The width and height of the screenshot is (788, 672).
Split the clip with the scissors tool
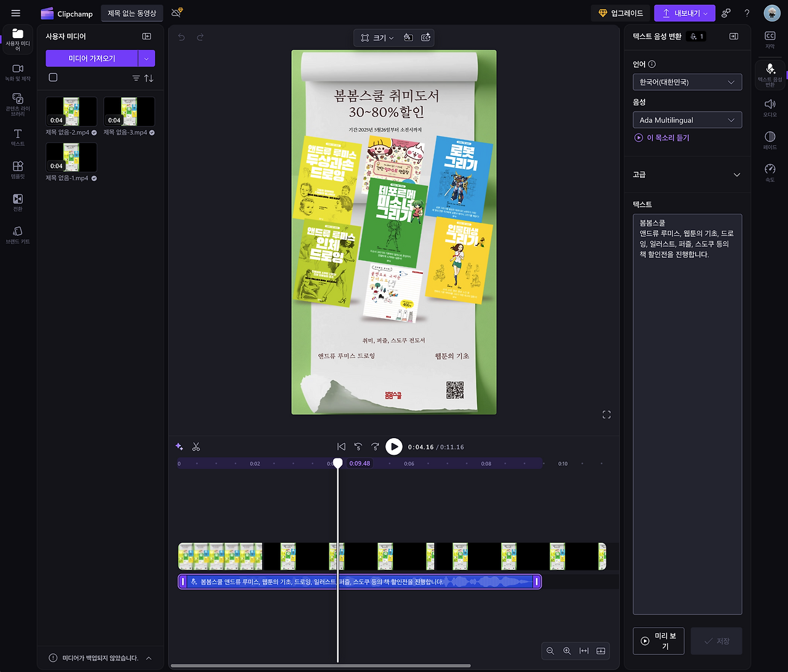[x=196, y=447]
